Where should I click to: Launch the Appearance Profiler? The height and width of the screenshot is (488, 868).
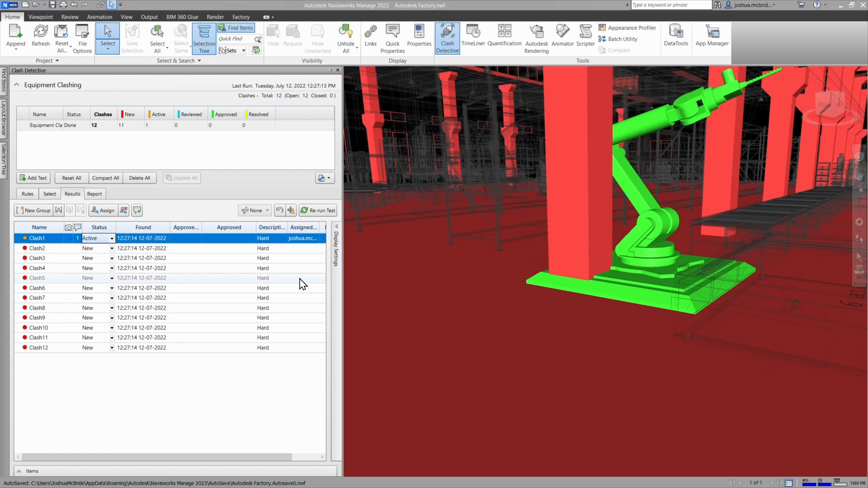pos(628,28)
